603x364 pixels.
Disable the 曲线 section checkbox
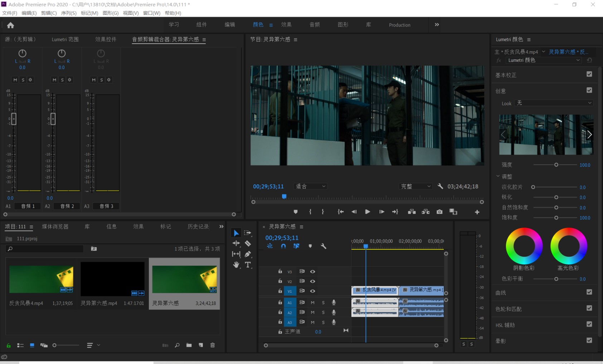coord(589,292)
